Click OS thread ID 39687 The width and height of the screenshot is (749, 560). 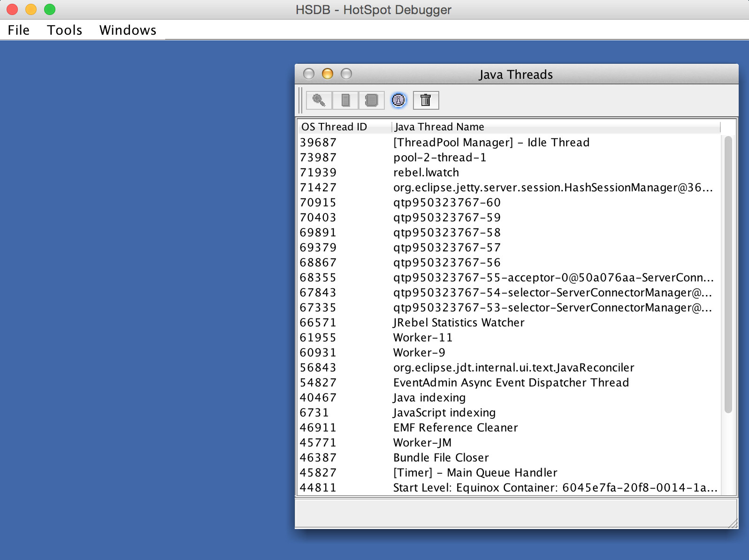318,143
